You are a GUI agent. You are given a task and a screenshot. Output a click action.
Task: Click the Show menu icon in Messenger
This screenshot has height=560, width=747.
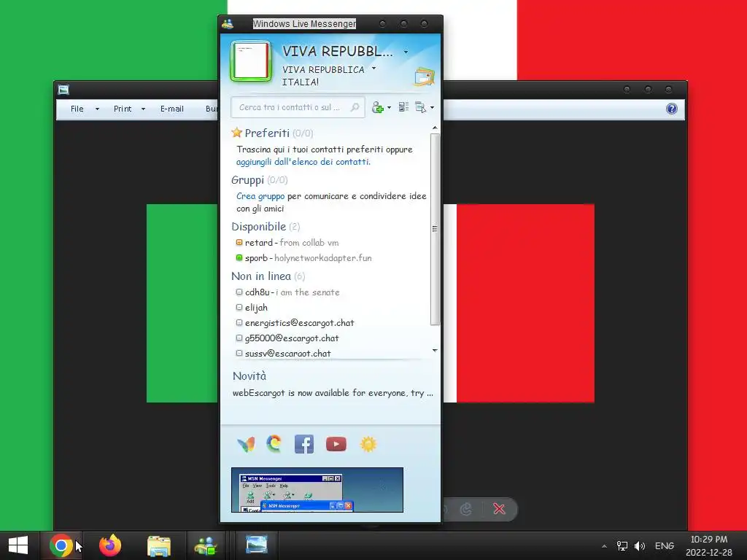[x=420, y=107]
